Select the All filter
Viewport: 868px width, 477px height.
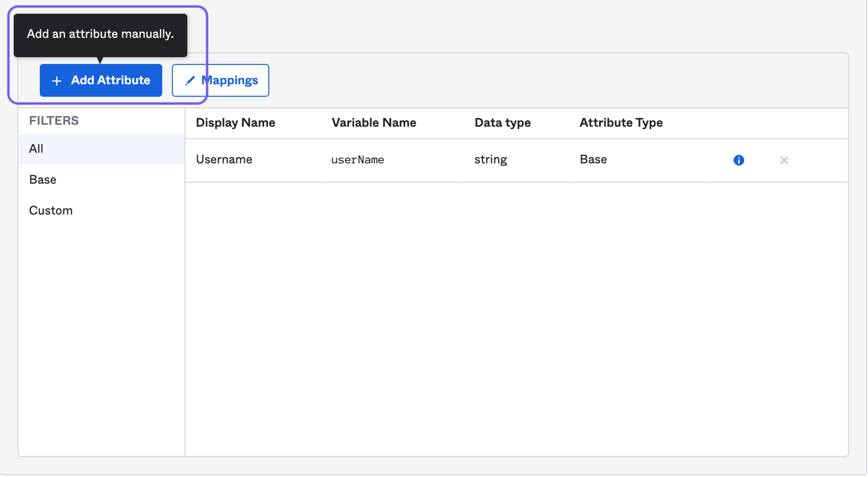click(x=102, y=149)
